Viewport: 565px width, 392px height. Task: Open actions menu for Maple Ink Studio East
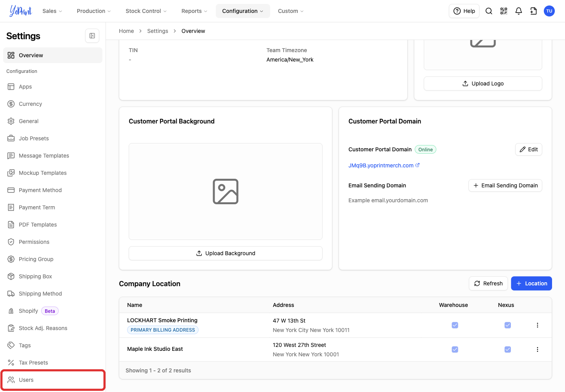pyautogui.click(x=538, y=349)
